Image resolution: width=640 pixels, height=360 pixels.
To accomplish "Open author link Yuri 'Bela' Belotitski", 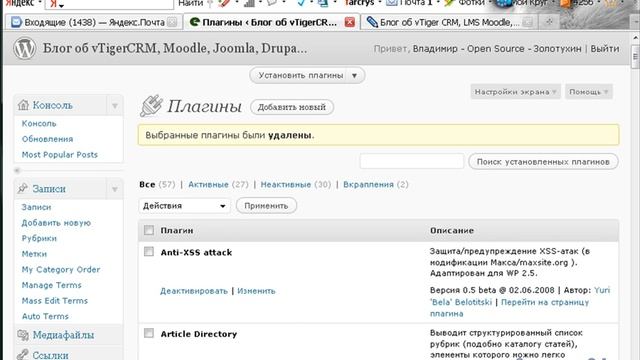I will pyautogui.click(x=520, y=296).
